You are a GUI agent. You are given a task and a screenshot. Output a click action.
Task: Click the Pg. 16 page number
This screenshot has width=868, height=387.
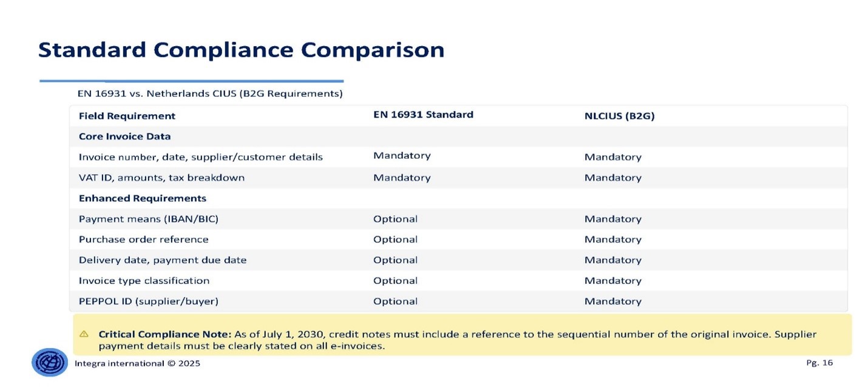click(x=819, y=363)
